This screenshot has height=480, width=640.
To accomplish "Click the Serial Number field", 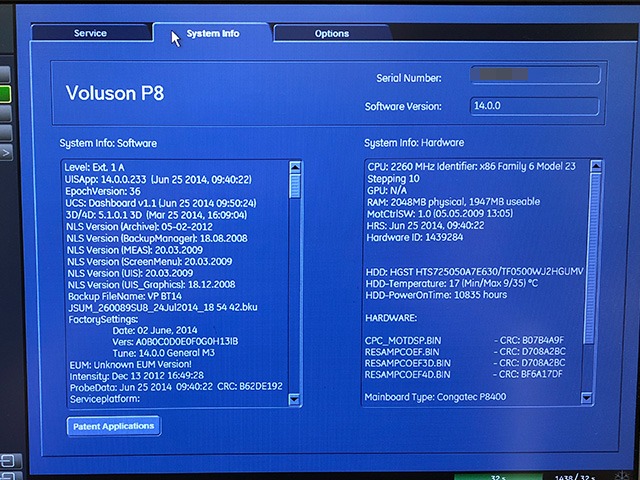I will click(535, 75).
